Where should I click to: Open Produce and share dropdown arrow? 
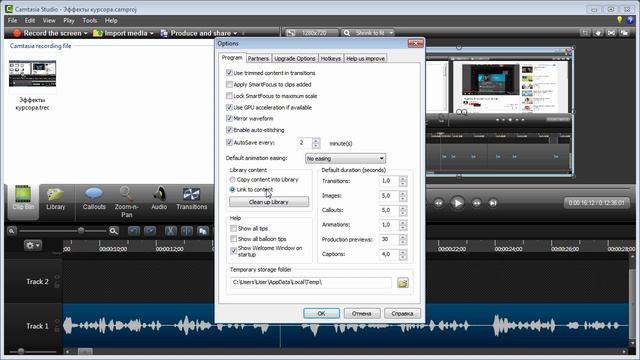235,33
